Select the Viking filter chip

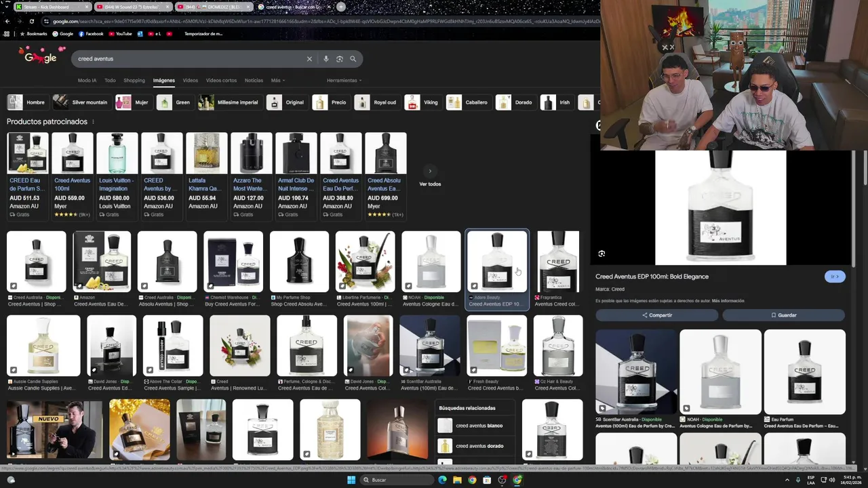(423, 102)
